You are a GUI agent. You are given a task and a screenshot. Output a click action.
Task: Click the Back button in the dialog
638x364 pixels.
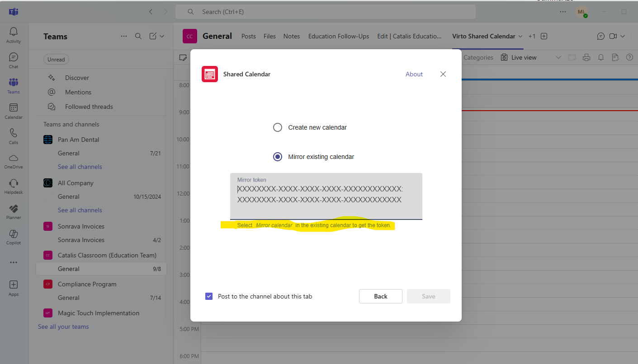pos(381,296)
